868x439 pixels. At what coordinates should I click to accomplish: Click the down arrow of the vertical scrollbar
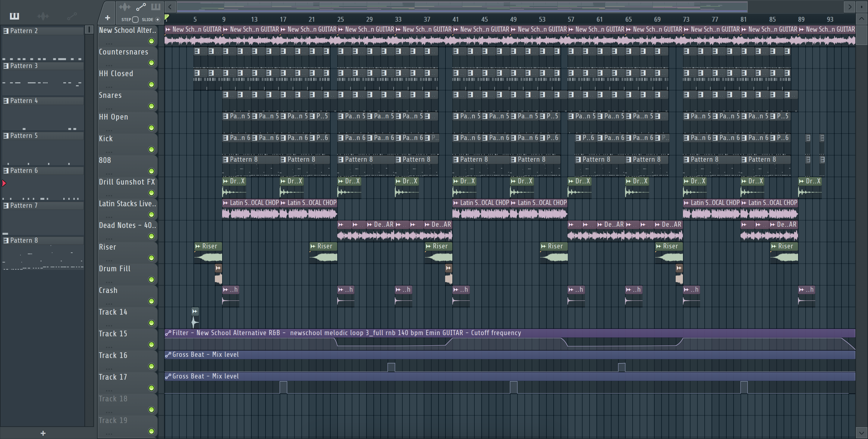click(862, 433)
